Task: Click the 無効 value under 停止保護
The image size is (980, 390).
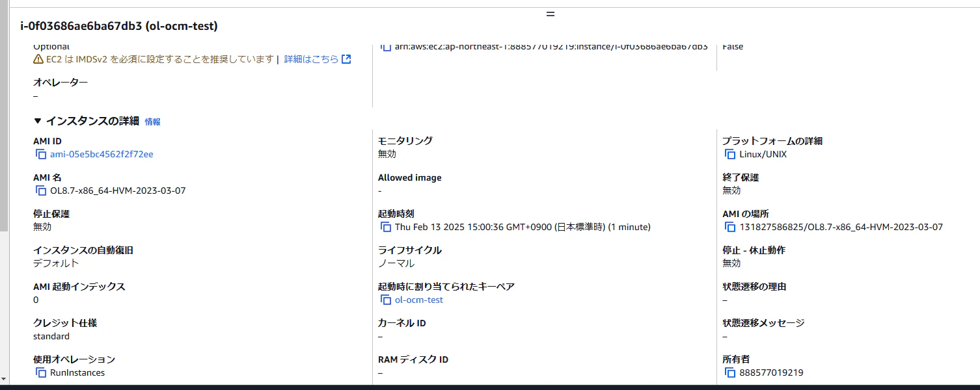Action: pyautogui.click(x=42, y=227)
